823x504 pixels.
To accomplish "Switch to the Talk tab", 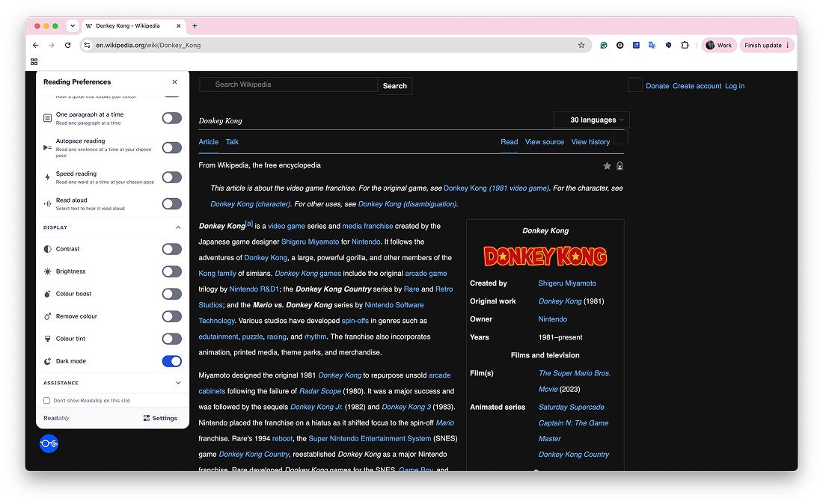I will (232, 142).
